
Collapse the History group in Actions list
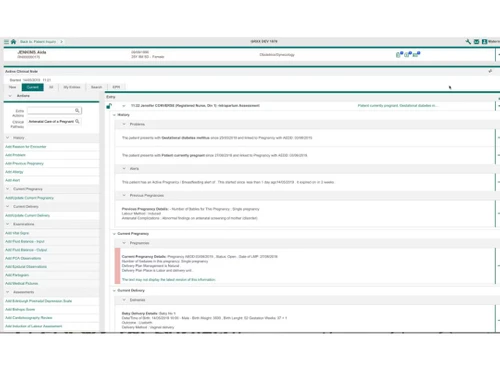click(8, 138)
